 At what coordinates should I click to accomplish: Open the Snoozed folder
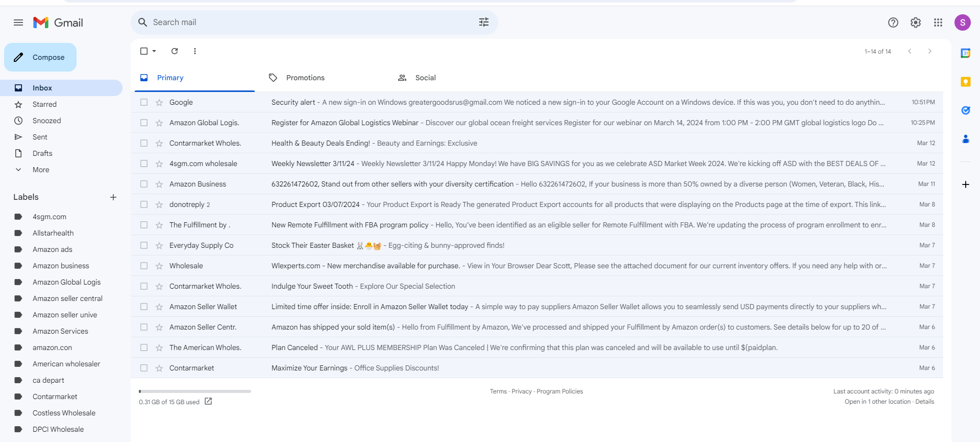61,121
